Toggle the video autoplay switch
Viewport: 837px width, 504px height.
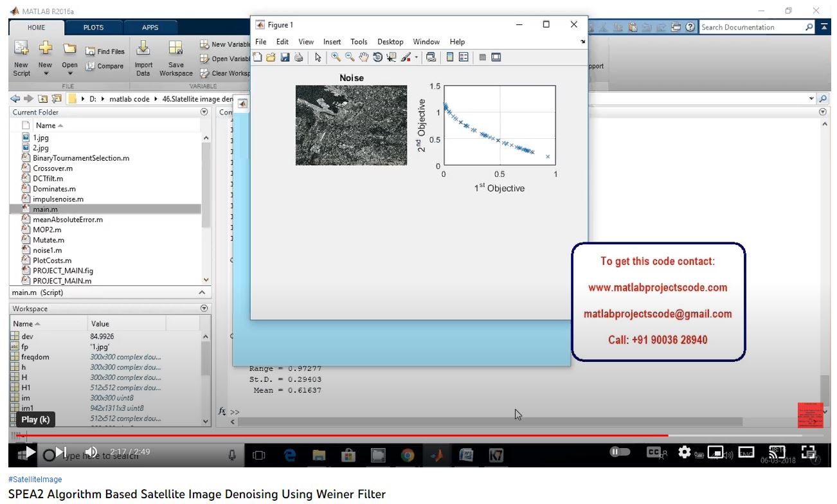(620, 452)
